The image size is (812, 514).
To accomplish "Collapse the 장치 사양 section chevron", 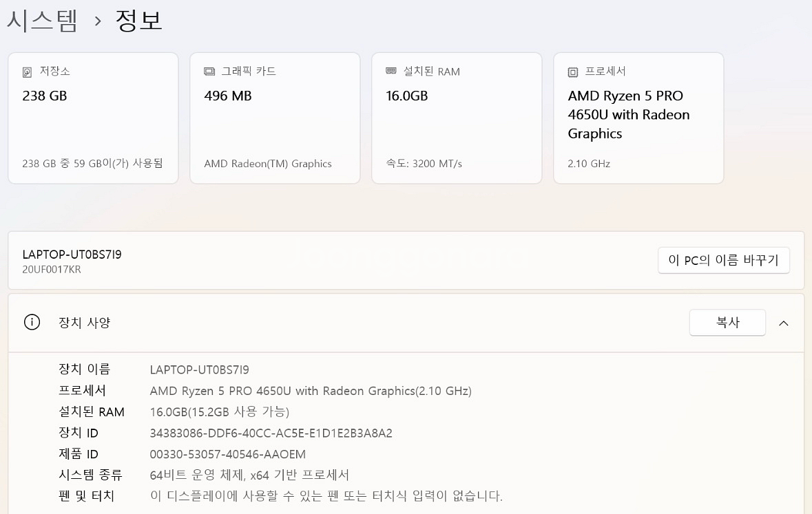I will coord(784,322).
